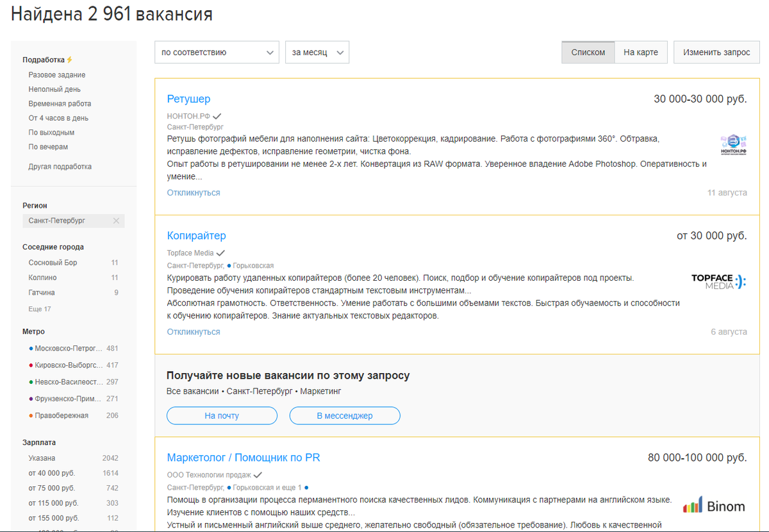The image size is (769, 532).
Task: Remove the Санкт-Петербург region filter
Action: pos(116,220)
